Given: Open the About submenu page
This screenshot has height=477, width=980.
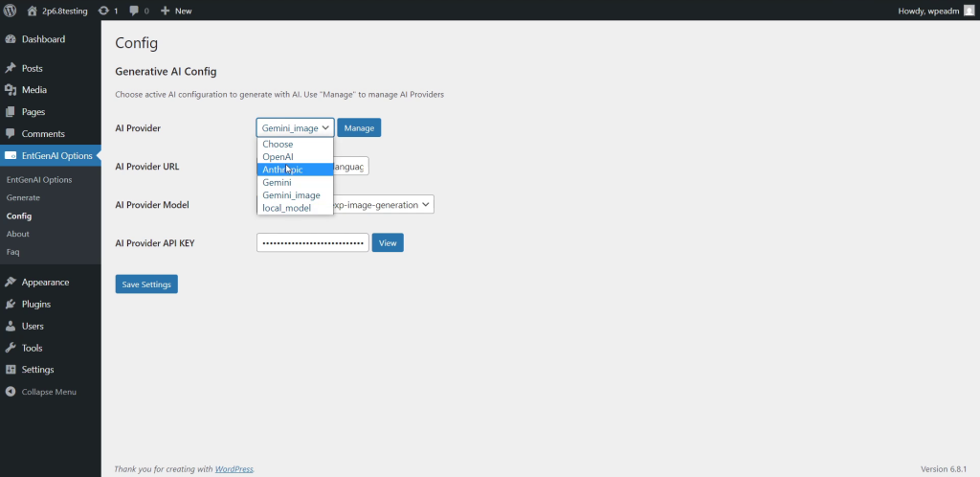Looking at the screenshot, I should pyautogui.click(x=17, y=234).
